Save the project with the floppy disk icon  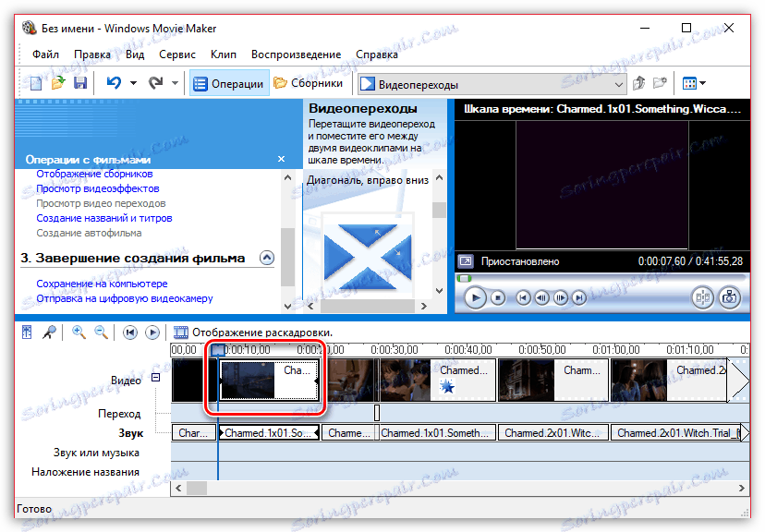tap(80, 83)
